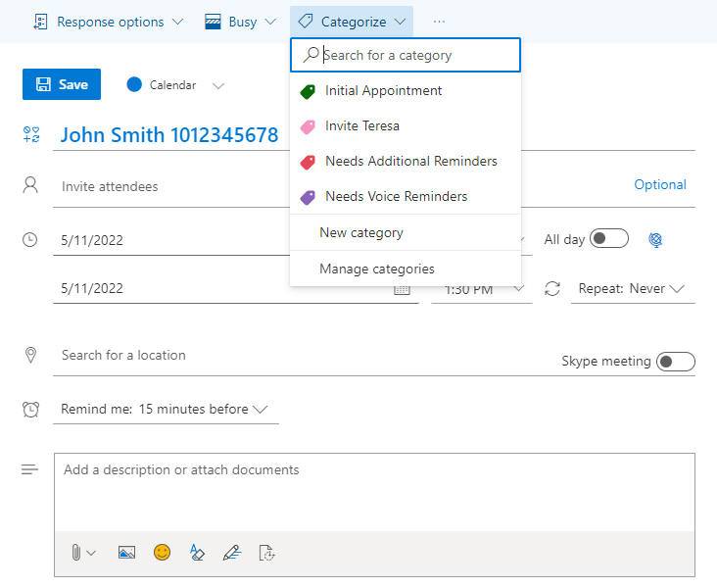717x588 pixels.
Task: Select the Initial Appointment category
Action: [383, 91]
